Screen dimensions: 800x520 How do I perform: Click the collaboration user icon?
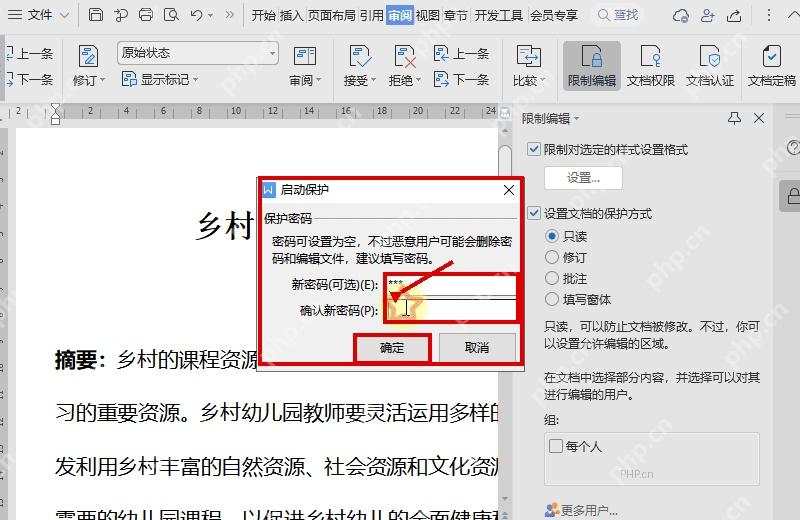tap(708, 16)
